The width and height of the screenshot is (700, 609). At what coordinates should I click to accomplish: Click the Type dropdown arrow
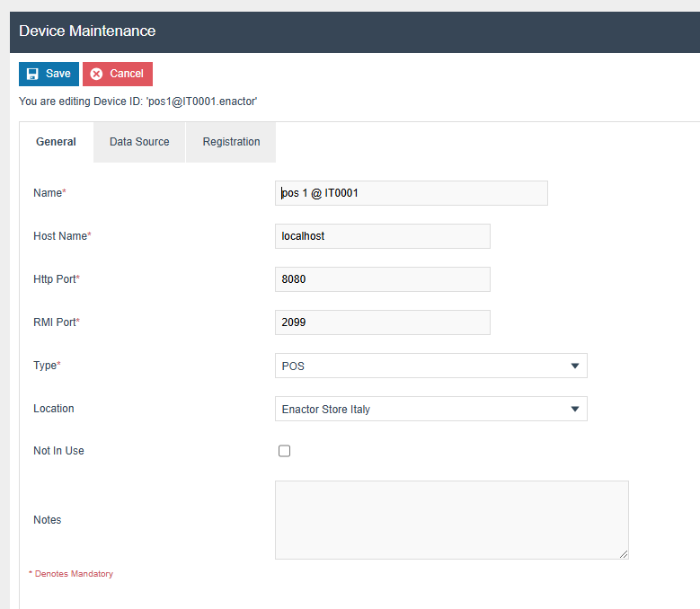[x=574, y=366]
